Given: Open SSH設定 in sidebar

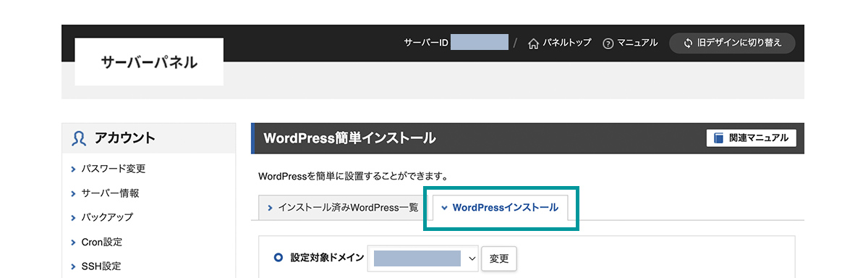Looking at the screenshot, I should 101,266.
